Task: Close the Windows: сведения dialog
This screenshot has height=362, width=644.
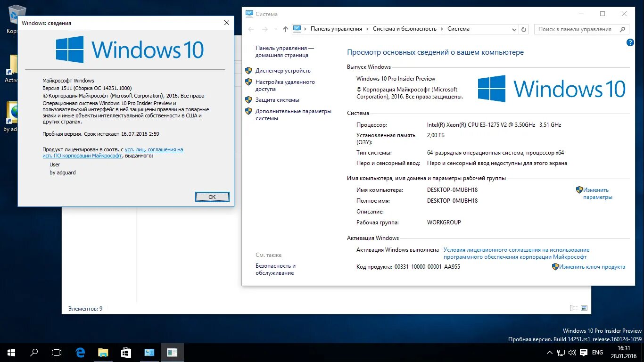Action: [227, 23]
